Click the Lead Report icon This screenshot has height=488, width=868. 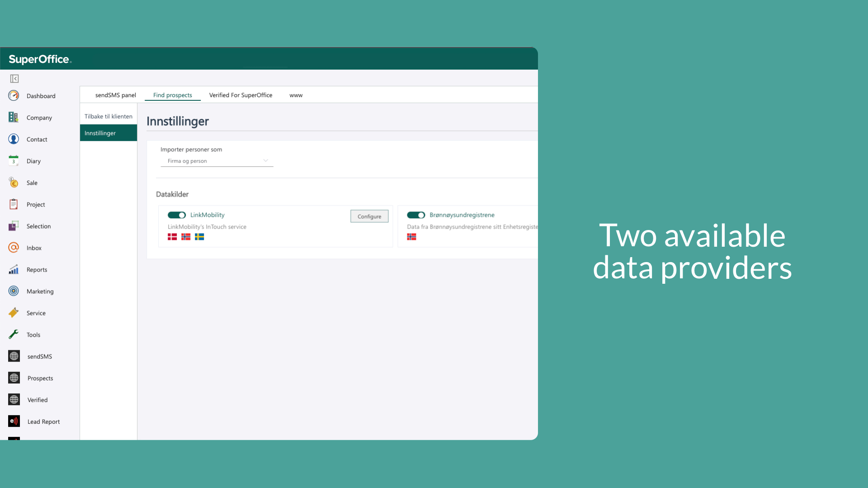point(14,421)
